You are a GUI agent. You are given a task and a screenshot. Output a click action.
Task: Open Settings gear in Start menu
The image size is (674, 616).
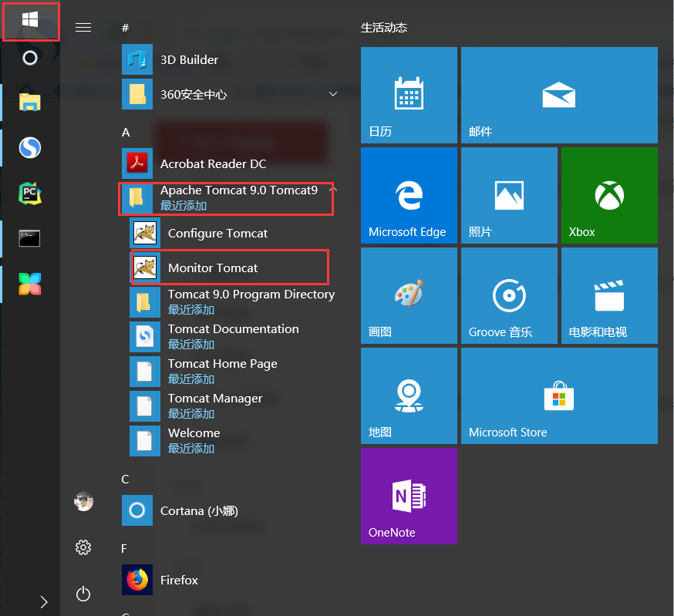83,547
